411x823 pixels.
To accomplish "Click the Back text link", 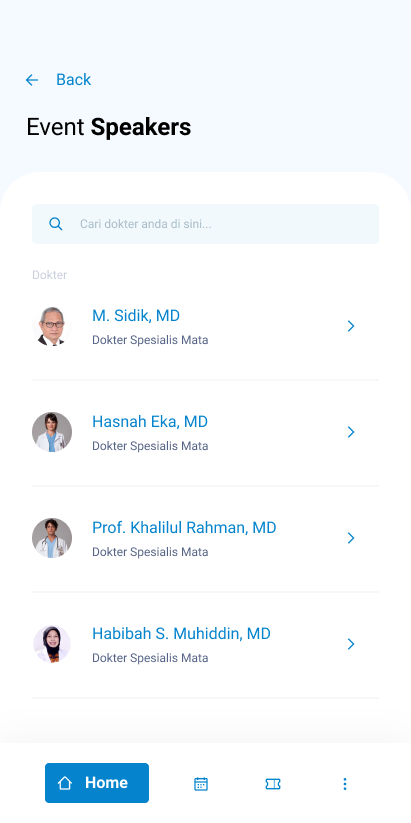I will pos(73,80).
